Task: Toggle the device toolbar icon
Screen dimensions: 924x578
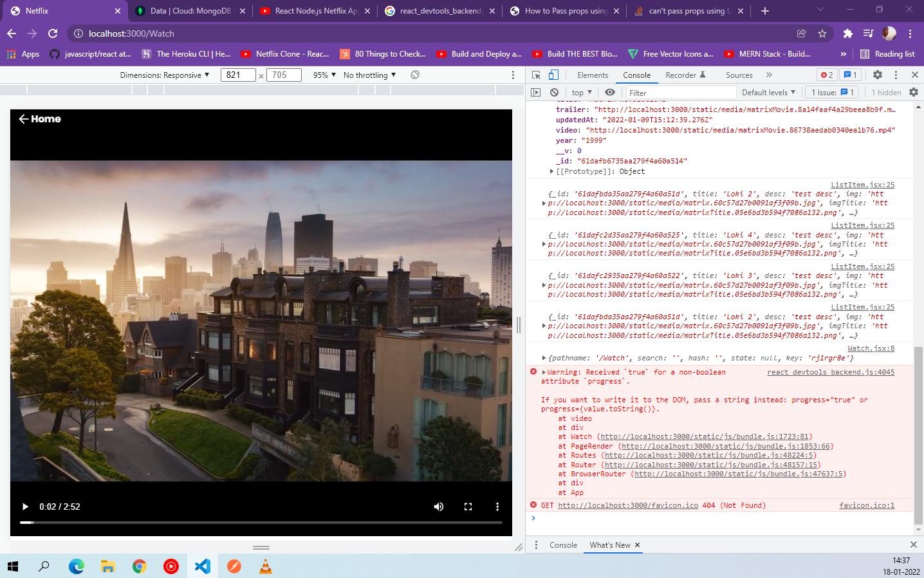Action: coord(552,74)
